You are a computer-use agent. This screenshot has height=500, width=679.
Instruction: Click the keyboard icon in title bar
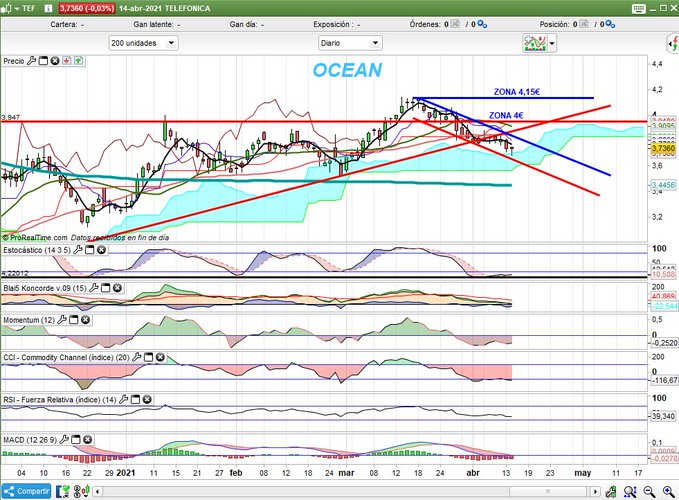(x=639, y=9)
